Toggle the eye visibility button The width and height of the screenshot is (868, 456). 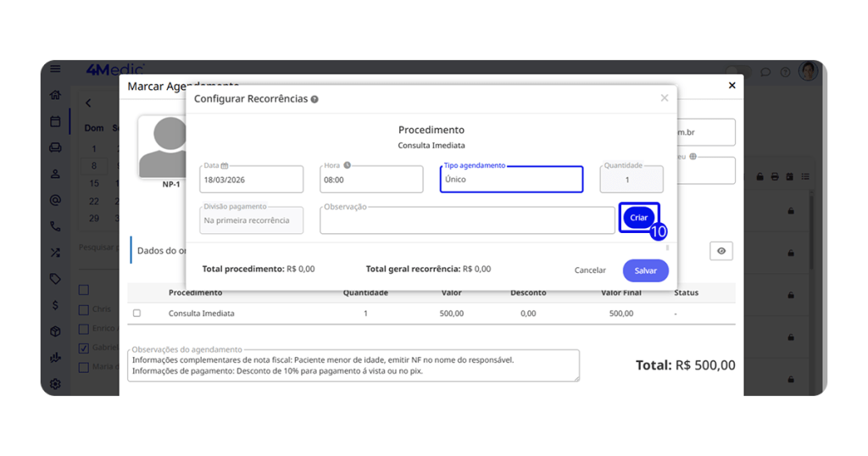(x=721, y=251)
